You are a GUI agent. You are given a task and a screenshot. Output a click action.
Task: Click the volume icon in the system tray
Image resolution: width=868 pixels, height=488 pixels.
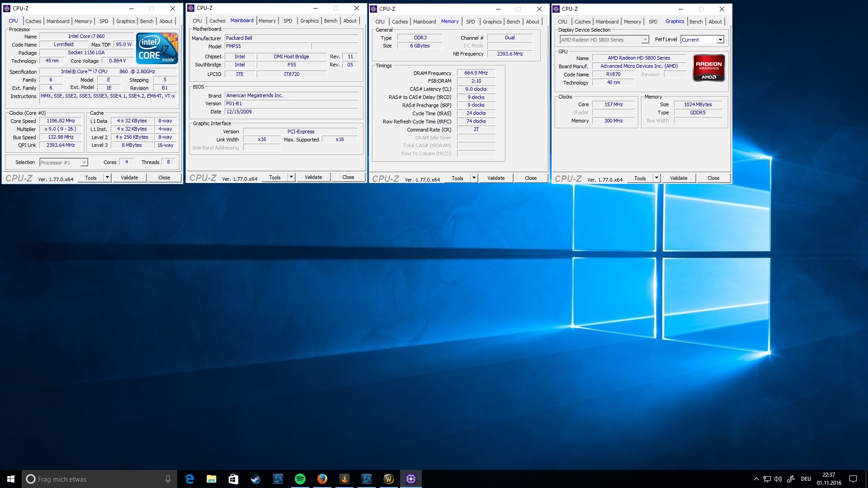(x=778, y=479)
